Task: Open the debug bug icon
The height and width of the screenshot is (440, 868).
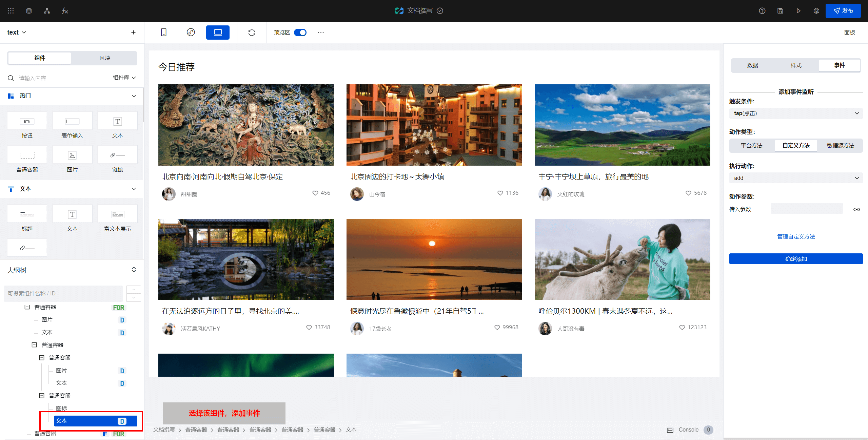Action: pos(816,11)
